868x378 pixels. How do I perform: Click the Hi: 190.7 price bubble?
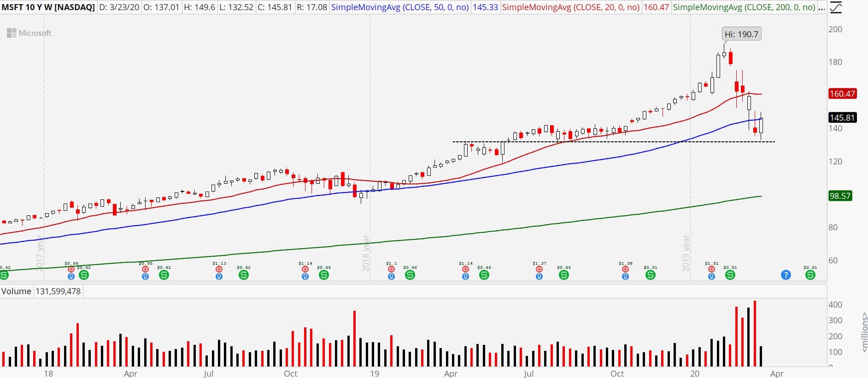(741, 34)
